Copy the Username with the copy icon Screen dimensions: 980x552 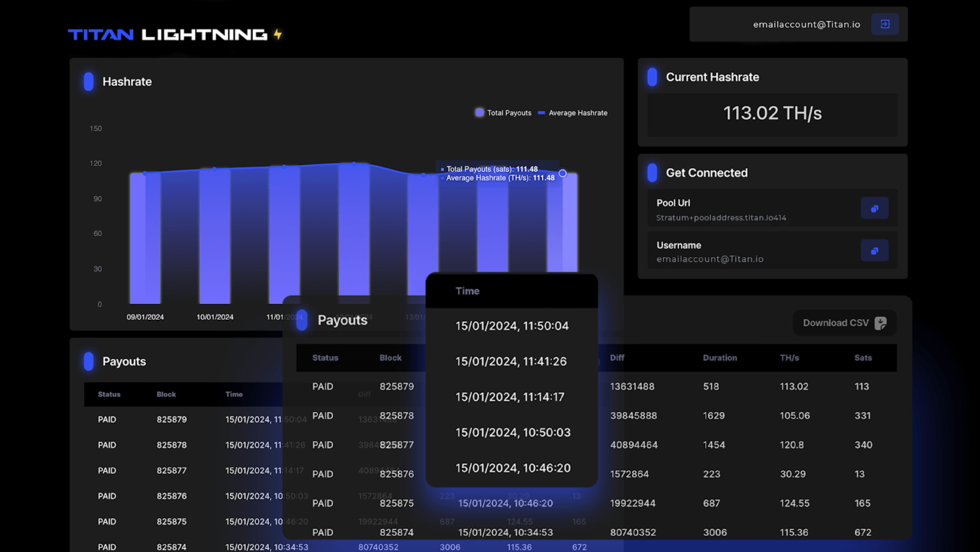[874, 250]
